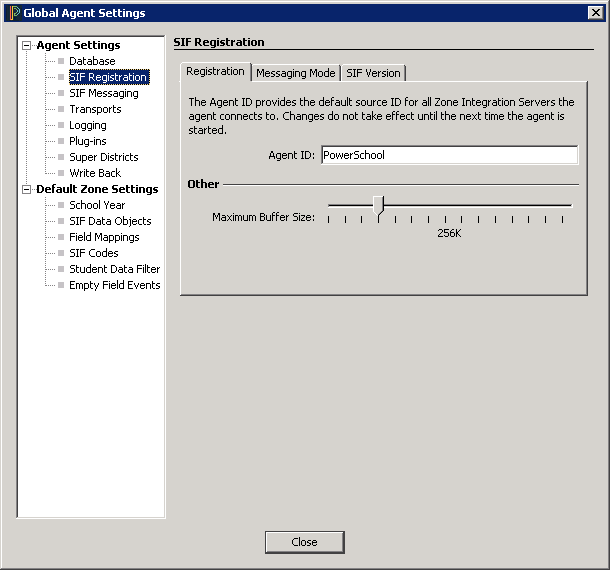Open Empty Field Events settings
The height and width of the screenshot is (570, 610).
tap(114, 285)
